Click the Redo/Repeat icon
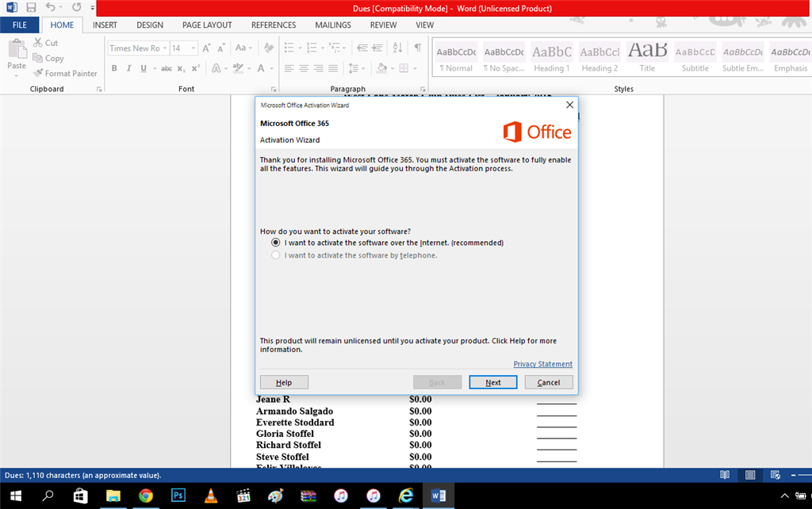The image size is (812, 509). click(x=77, y=7)
